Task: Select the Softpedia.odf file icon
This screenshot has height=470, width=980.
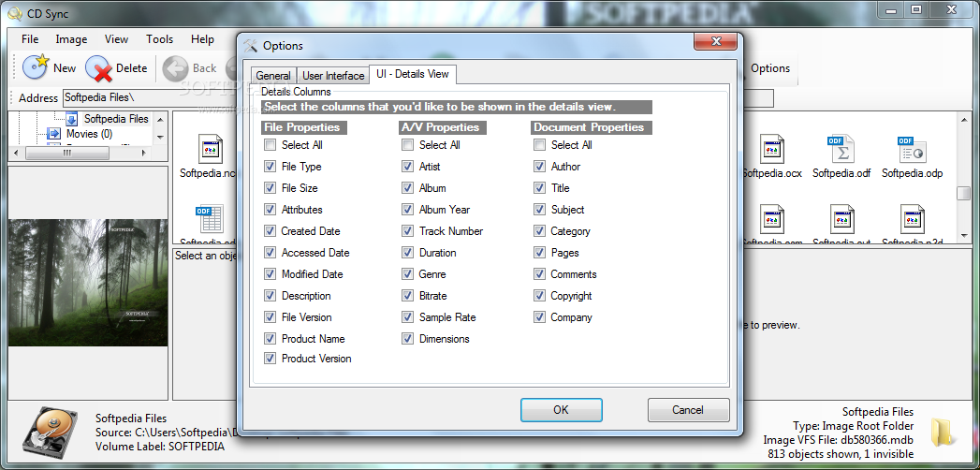Action: coord(841,150)
